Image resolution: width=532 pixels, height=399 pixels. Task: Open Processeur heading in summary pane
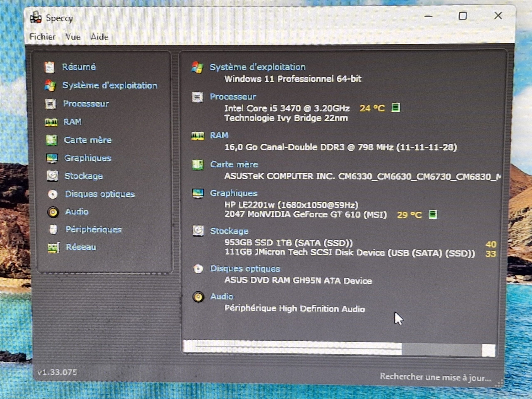(x=233, y=97)
